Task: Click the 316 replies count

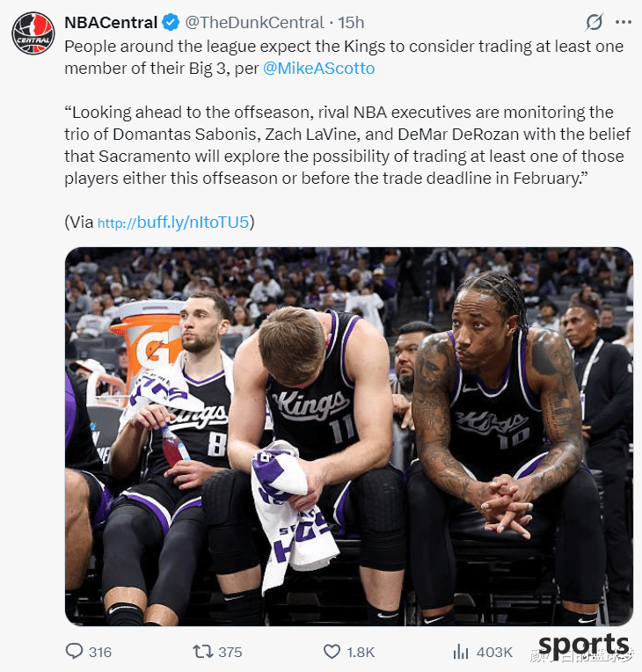Action: click(100, 652)
